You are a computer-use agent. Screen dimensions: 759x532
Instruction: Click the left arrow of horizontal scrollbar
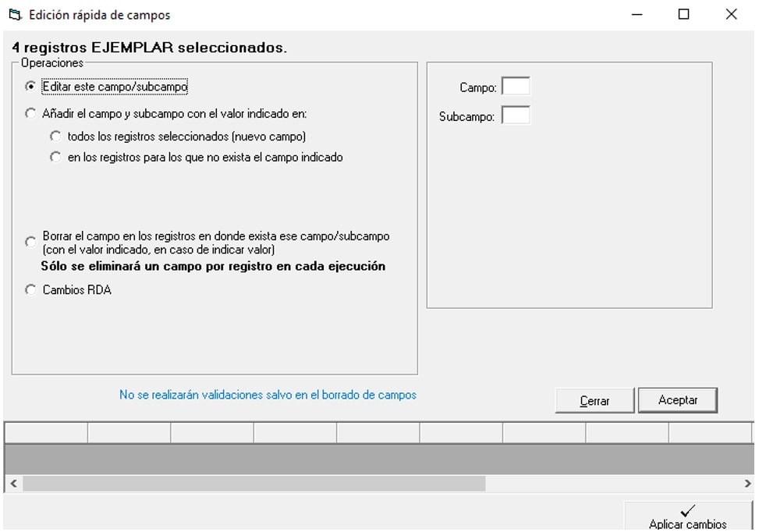[x=13, y=483]
